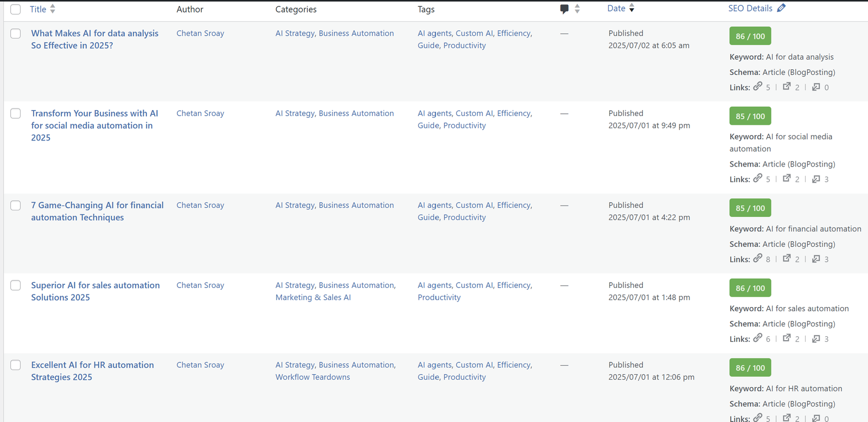The image size is (868, 422).
Task: Check the 'What Makes AI for data analysis' post
Action: (16, 34)
